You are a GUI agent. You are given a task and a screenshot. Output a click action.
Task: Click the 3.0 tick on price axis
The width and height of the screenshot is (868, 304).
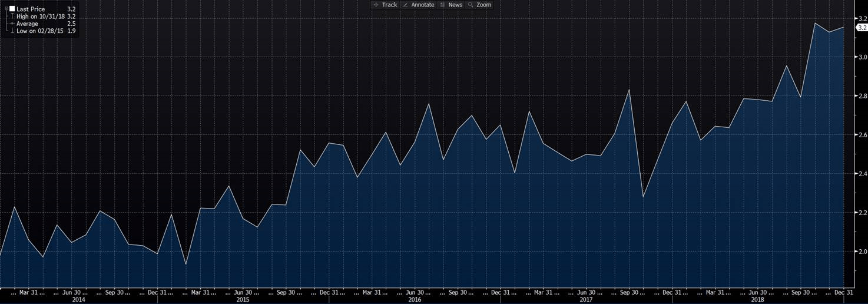click(862, 57)
